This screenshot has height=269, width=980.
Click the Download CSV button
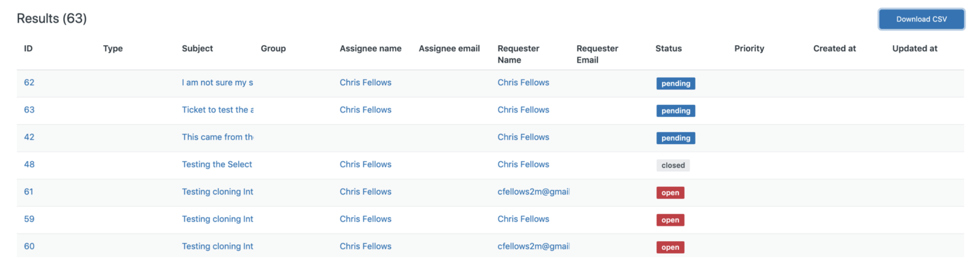921,19
